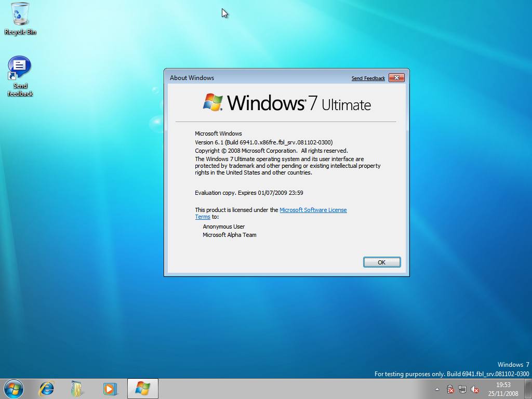This screenshot has width=532, height=399.
Task: Click the muted volume tray icon
Action: point(475,390)
